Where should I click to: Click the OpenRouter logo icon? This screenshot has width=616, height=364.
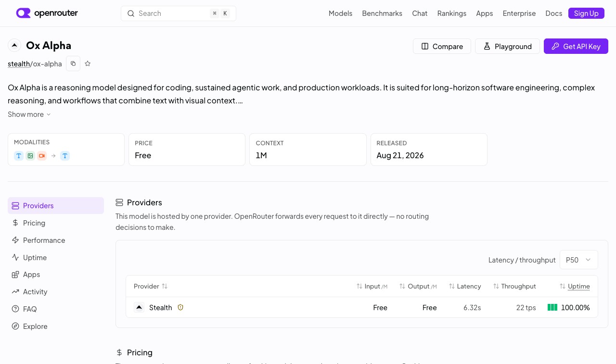(23, 13)
